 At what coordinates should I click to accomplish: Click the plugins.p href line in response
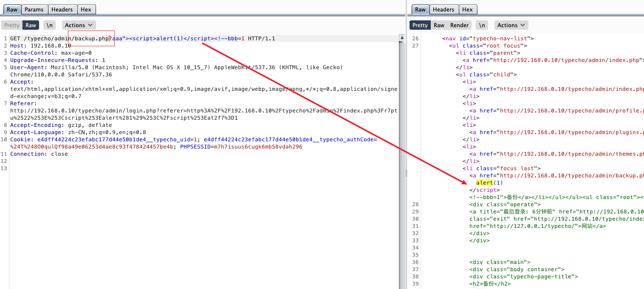click(x=556, y=132)
